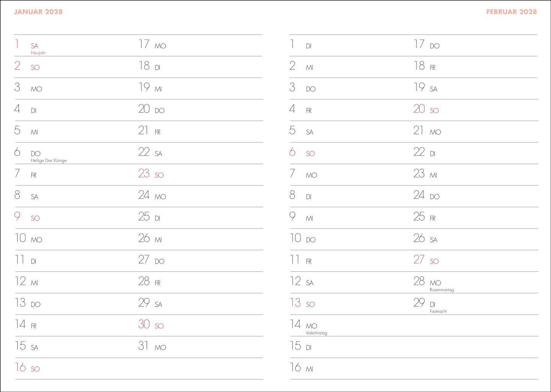Select the red 20 SO date in February

click(426, 109)
